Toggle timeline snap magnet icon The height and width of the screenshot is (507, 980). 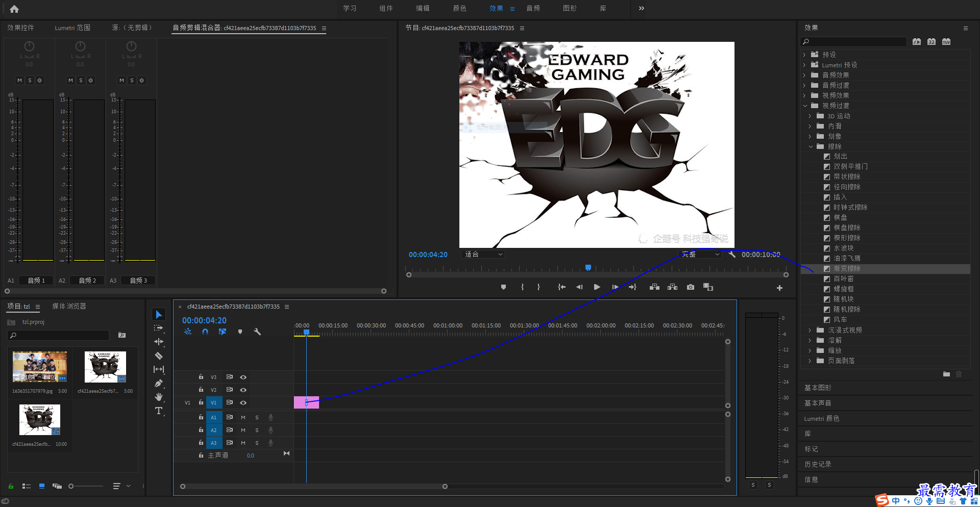pyautogui.click(x=205, y=332)
